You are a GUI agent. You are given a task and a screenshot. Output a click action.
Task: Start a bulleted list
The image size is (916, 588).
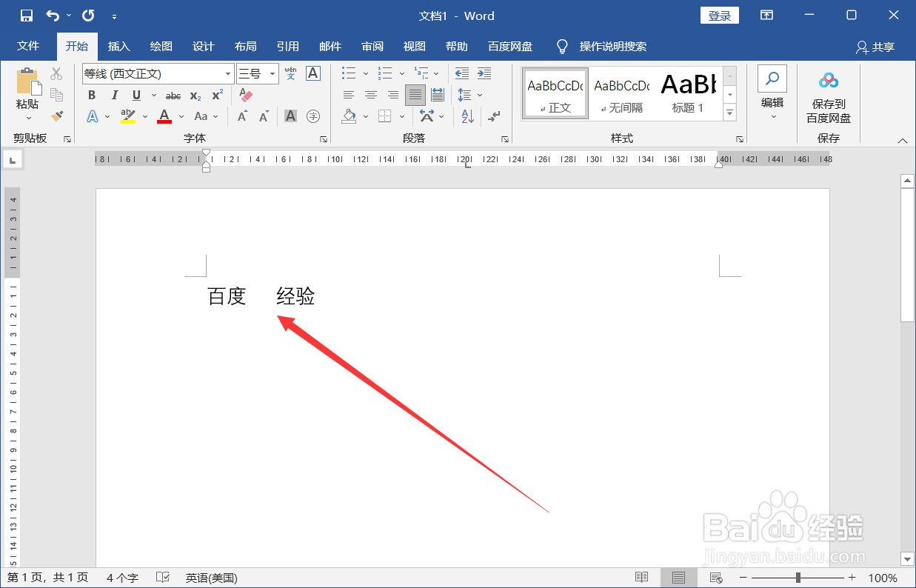[x=349, y=73]
